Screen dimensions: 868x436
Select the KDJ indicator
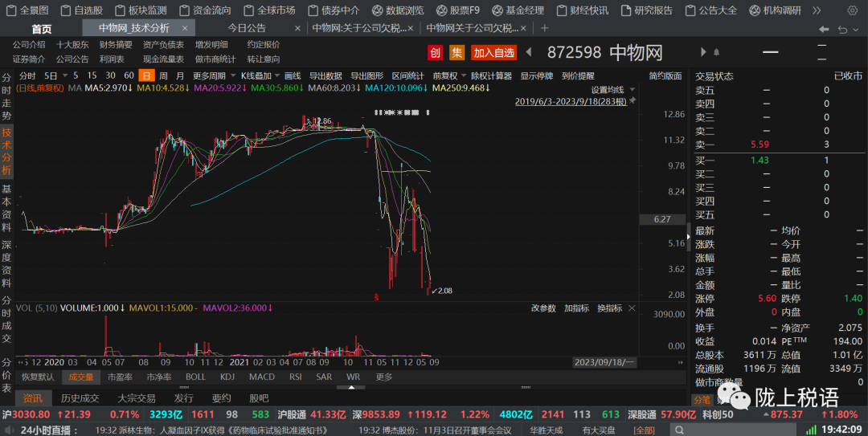[227, 377]
